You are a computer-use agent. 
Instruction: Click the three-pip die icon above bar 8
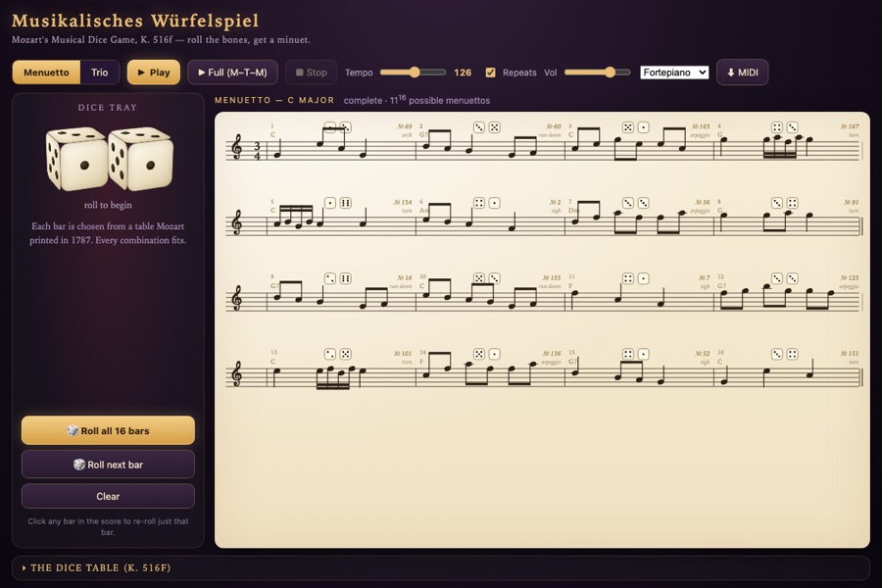point(777,203)
